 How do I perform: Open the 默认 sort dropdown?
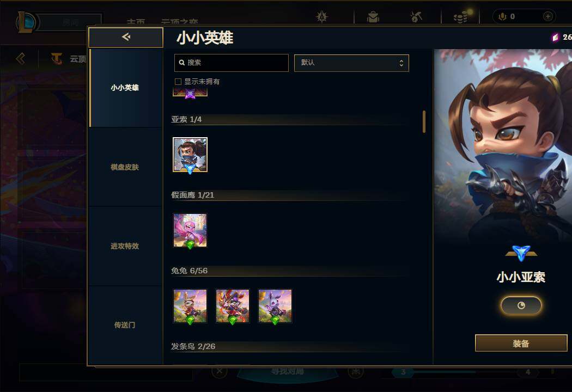[351, 63]
